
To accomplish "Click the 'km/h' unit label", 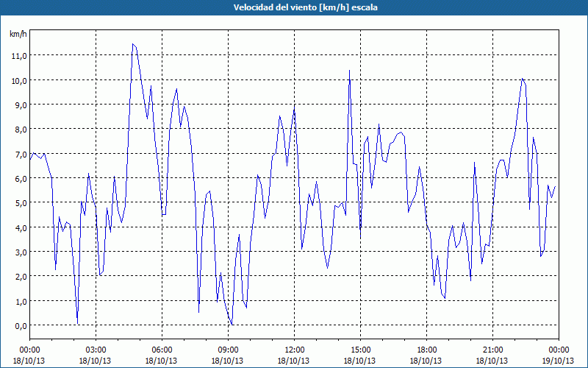I will [x=18, y=34].
